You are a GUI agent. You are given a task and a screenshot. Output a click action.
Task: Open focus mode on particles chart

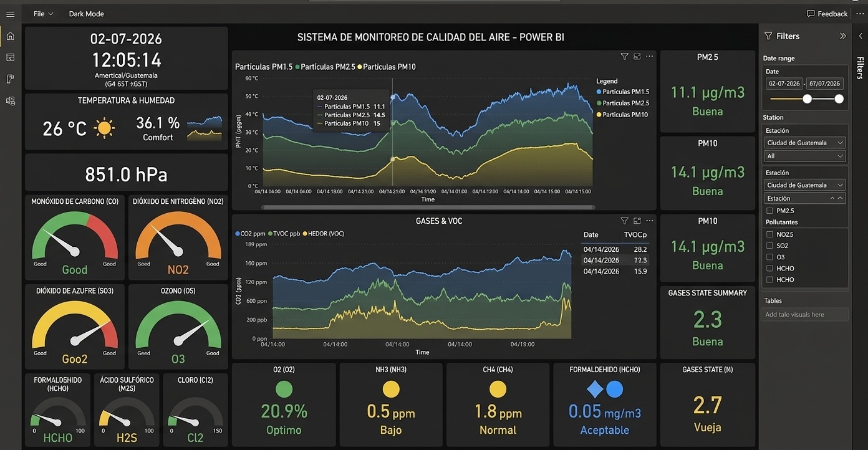pos(637,56)
